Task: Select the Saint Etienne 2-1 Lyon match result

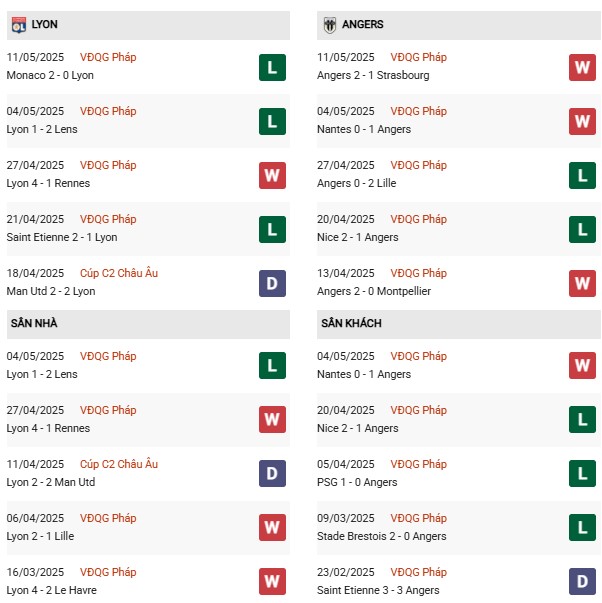Action: pos(62,237)
